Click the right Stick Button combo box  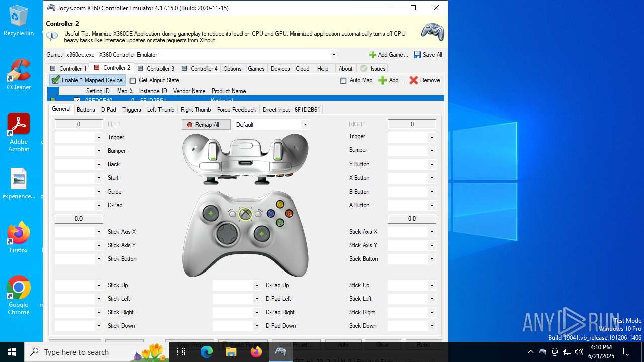(412, 259)
